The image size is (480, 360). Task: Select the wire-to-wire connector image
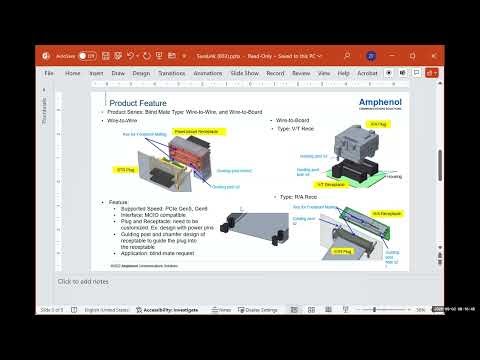175,163
